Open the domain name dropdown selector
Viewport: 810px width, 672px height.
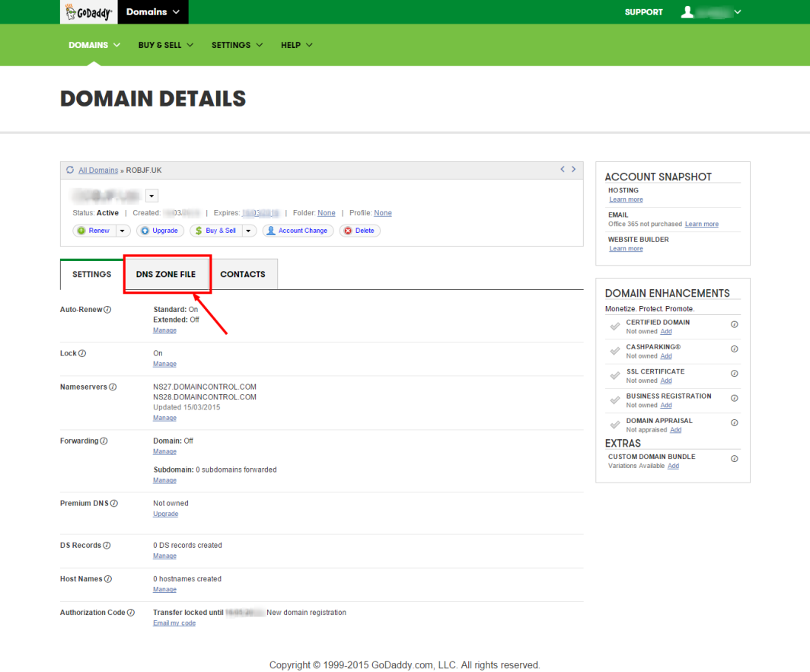tap(151, 195)
